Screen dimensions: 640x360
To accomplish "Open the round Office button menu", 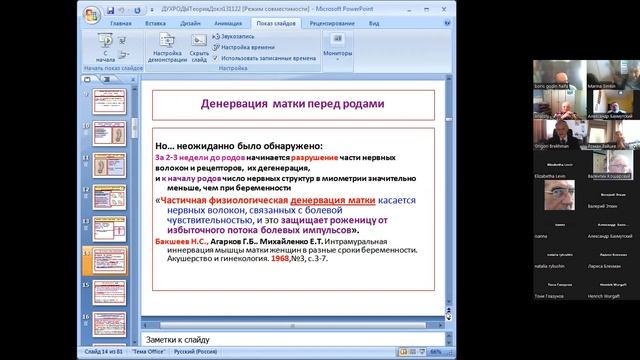I will click(91, 15).
